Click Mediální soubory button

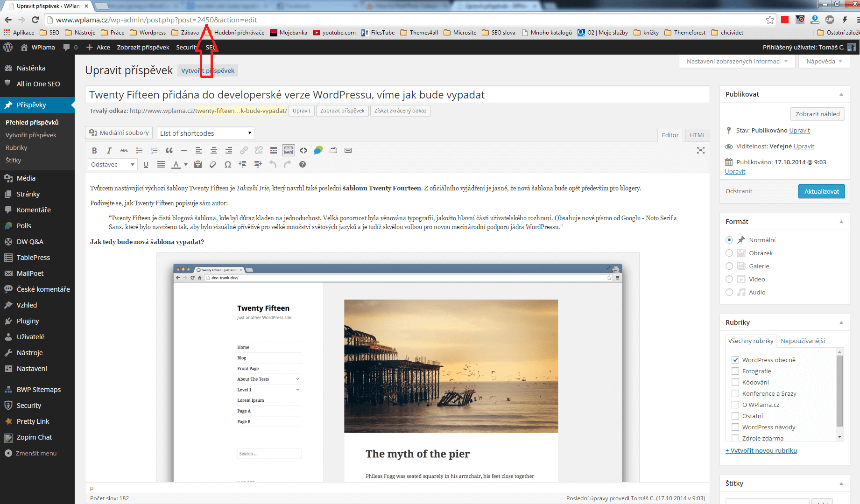point(120,133)
